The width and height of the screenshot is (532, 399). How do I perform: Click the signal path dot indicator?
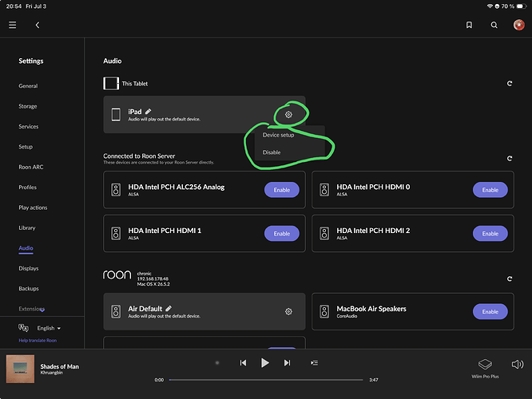pos(217,363)
